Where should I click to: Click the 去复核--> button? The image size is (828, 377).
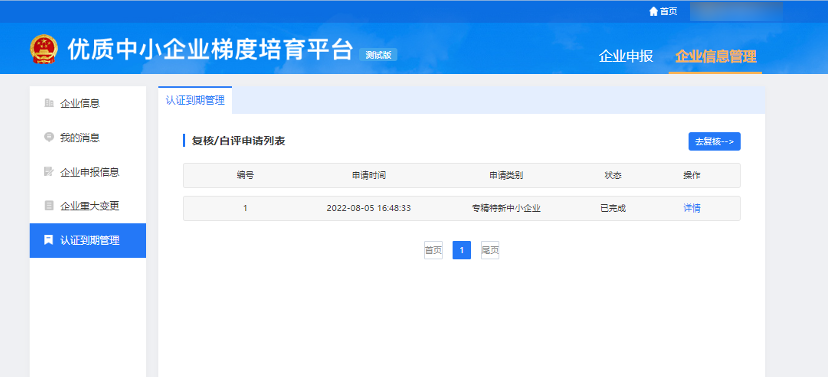pos(714,142)
